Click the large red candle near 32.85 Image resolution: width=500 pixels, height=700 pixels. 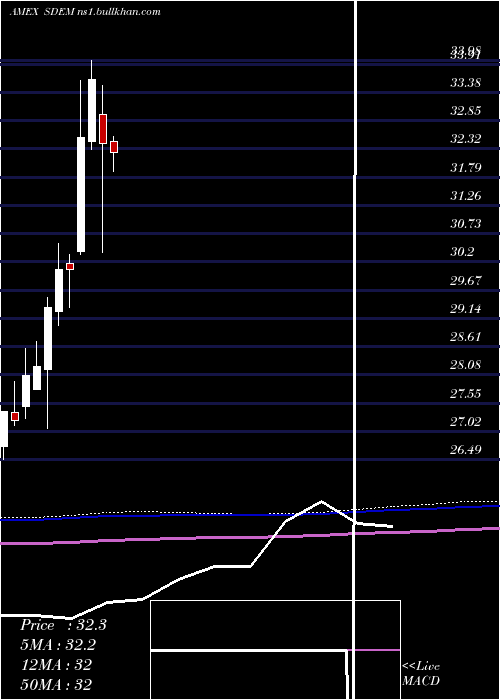click(x=103, y=129)
